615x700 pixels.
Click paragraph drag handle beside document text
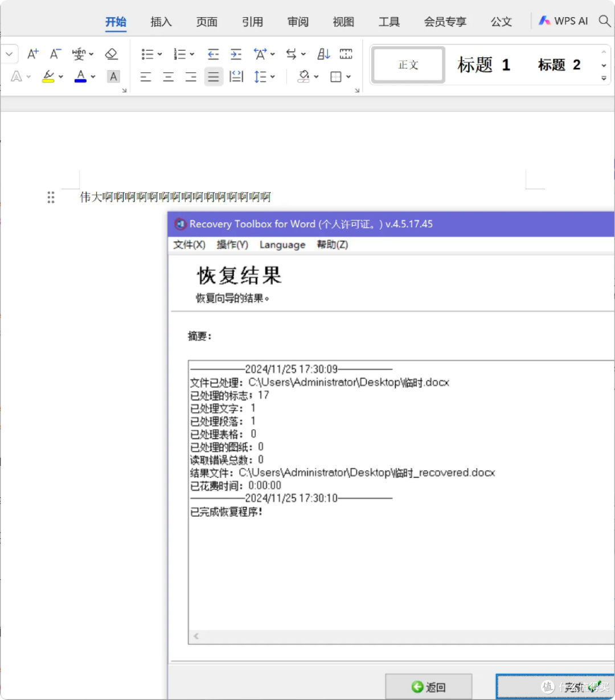(x=51, y=198)
